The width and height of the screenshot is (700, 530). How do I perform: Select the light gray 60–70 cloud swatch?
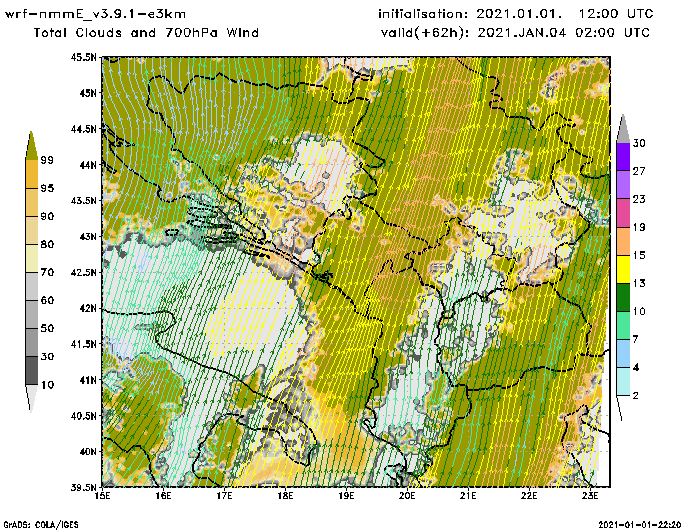[x=32, y=287]
